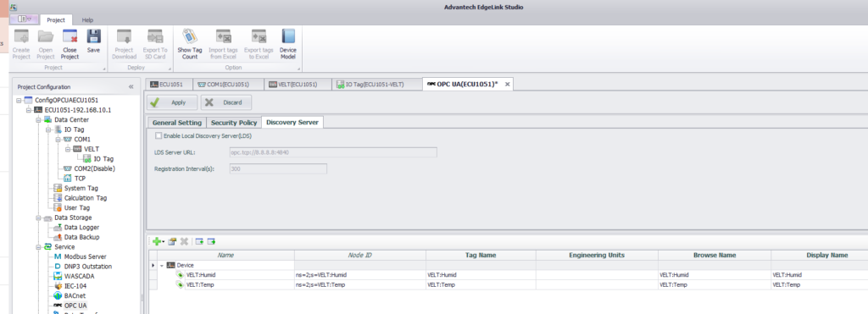Select the Discovery Server tab
868x314 pixels.
click(x=292, y=122)
